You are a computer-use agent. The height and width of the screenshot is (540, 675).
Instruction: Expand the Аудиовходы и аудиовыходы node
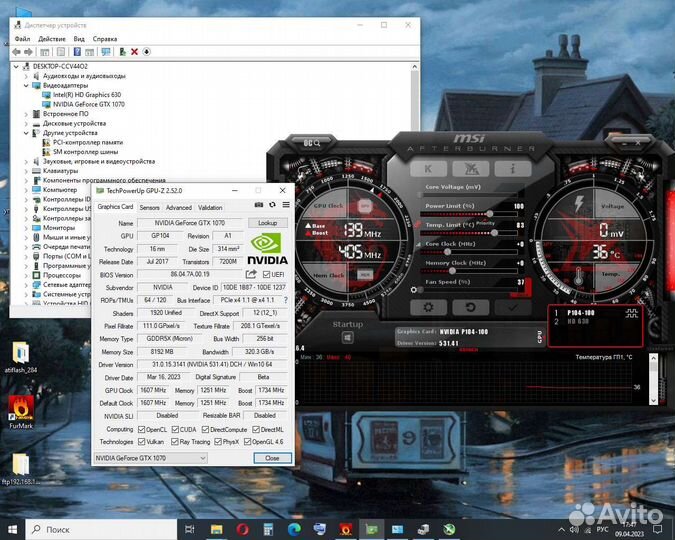pyautogui.click(x=26, y=76)
